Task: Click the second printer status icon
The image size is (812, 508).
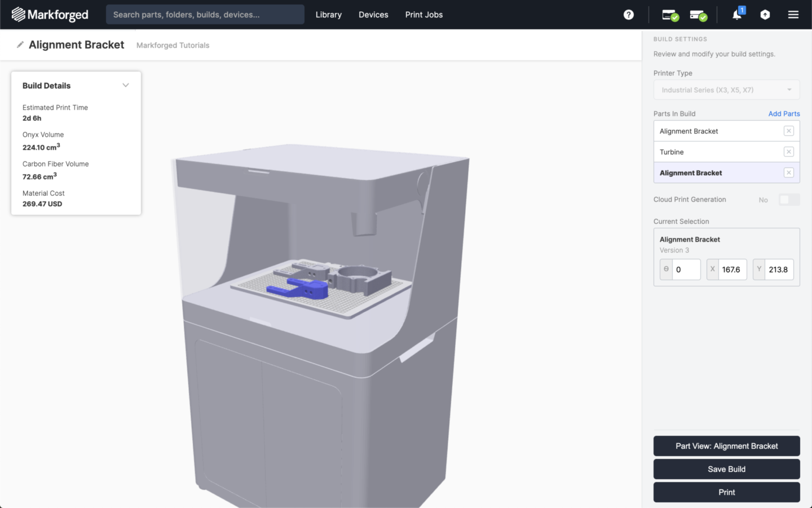Action: coord(698,15)
